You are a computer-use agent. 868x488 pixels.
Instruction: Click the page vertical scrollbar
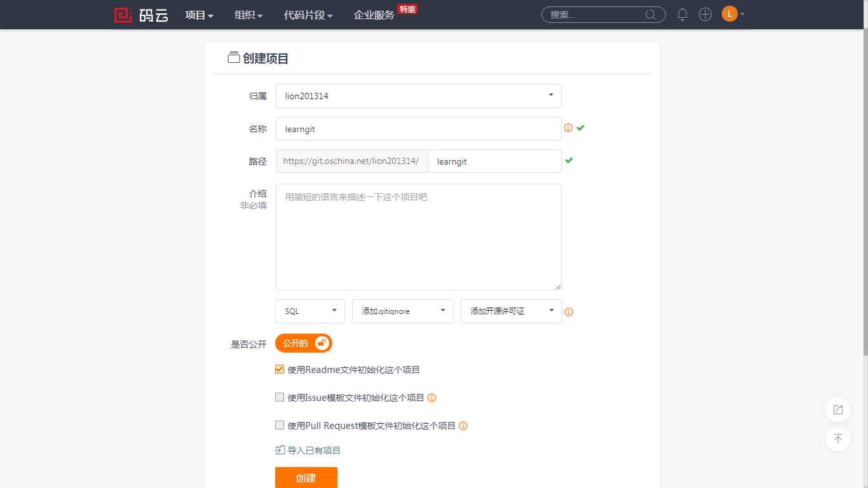[865, 191]
